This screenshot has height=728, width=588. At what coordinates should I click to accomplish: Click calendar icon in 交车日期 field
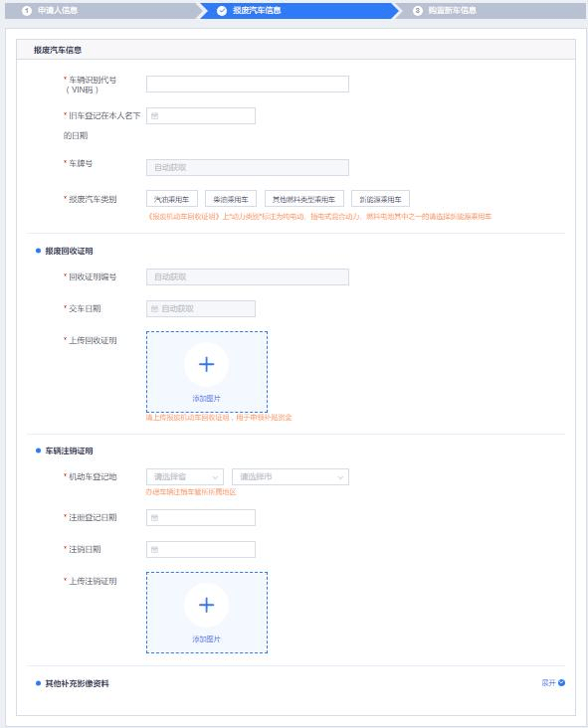pos(154,308)
